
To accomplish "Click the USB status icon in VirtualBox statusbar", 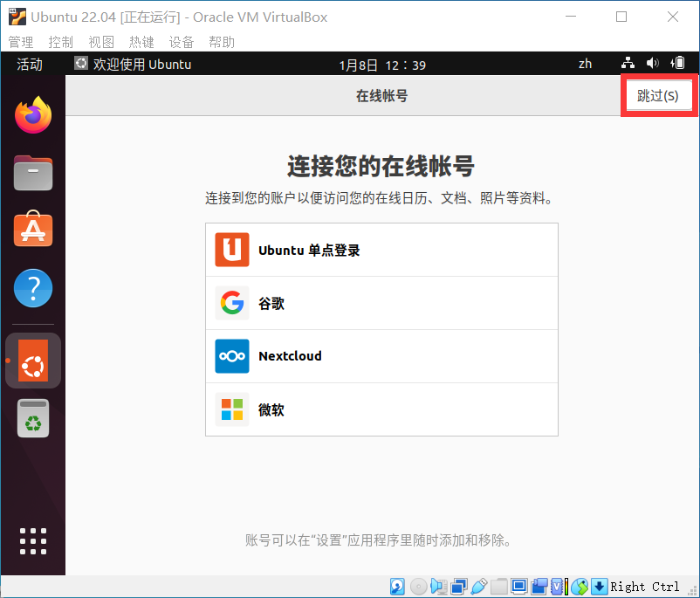I will tap(479, 586).
